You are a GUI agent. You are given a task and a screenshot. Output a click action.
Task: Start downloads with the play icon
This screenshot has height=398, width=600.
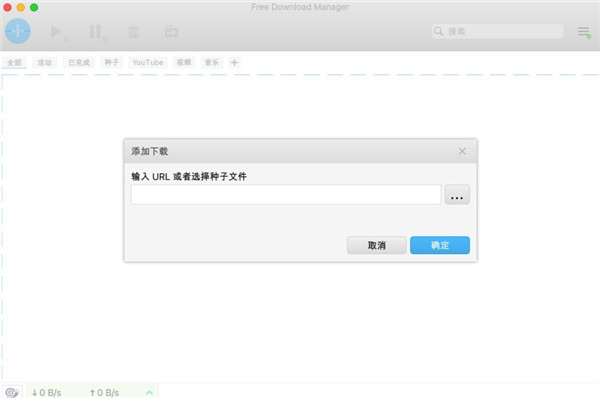pyautogui.click(x=57, y=31)
